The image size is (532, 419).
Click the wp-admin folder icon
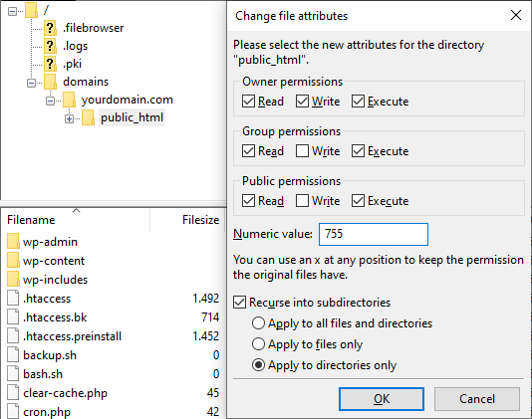(x=13, y=242)
